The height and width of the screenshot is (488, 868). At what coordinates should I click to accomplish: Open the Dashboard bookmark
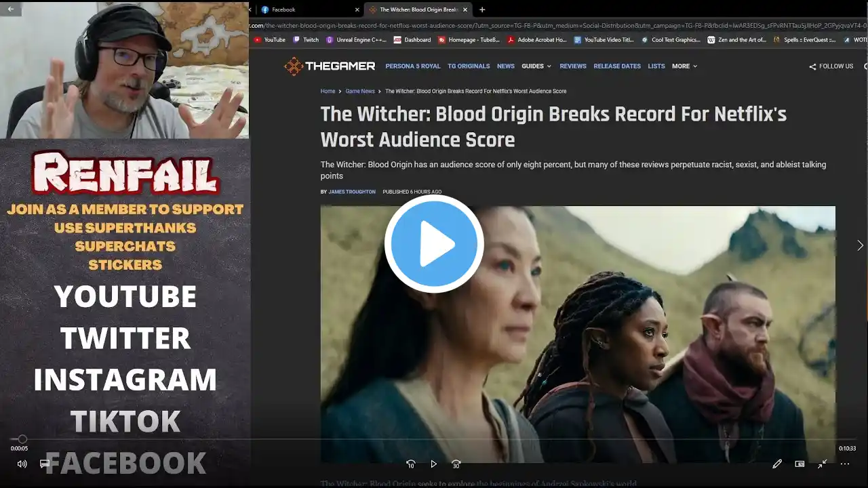pyautogui.click(x=412, y=40)
